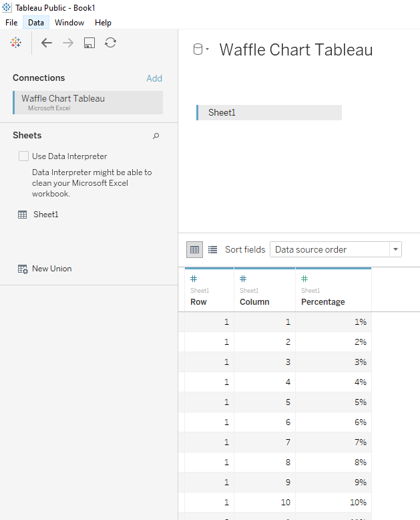Click the Sheet1 table grid icon in Sheets
Viewport: 420px width, 520px height.
(22, 215)
